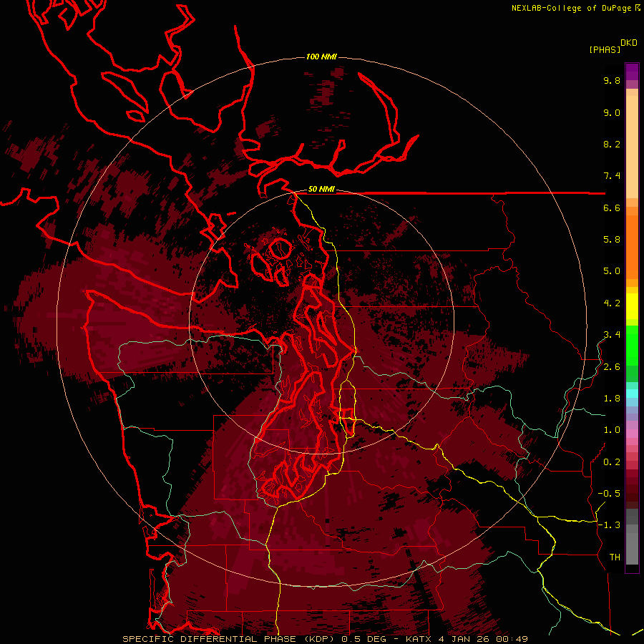Click the 0.2 value on the color scale
644x644 pixels.
click(x=612, y=462)
